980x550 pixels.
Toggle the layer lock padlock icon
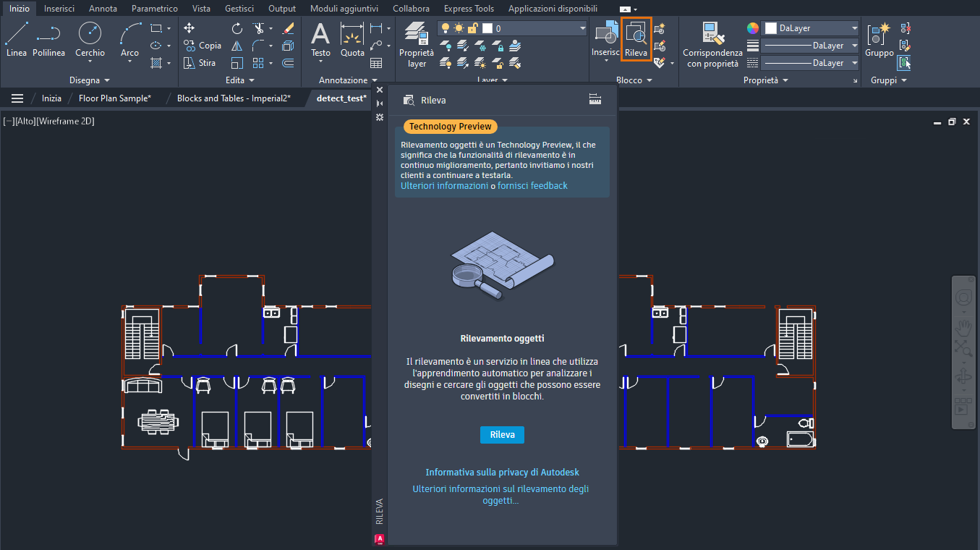tap(472, 28)
